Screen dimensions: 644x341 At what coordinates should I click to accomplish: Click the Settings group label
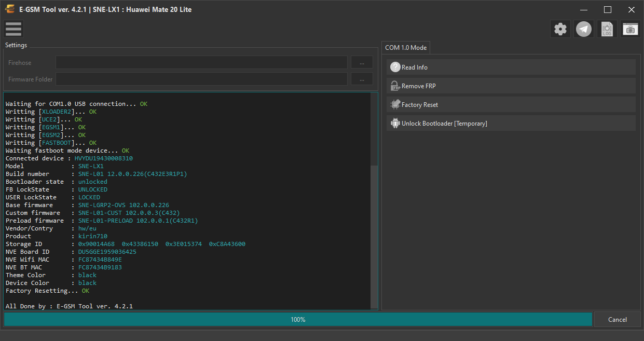[x=16, y=45]
